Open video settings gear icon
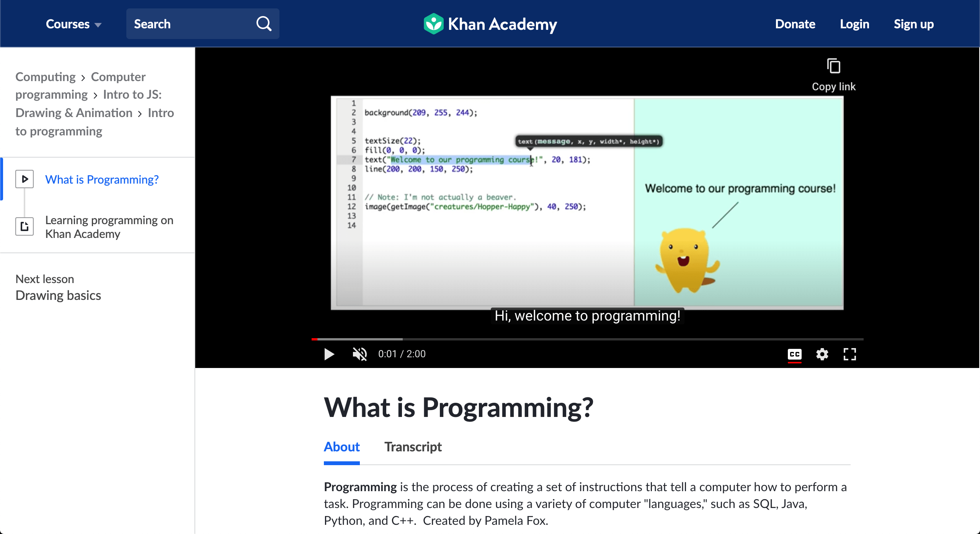Viewport: 980px width, 534px height. tap(822, 354)
